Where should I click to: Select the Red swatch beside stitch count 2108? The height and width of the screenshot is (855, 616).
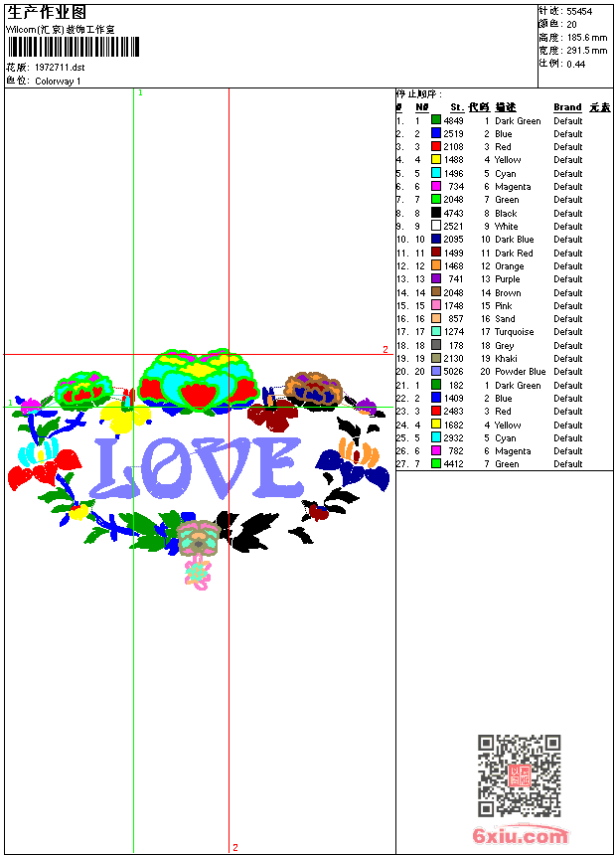pos(436,146)
